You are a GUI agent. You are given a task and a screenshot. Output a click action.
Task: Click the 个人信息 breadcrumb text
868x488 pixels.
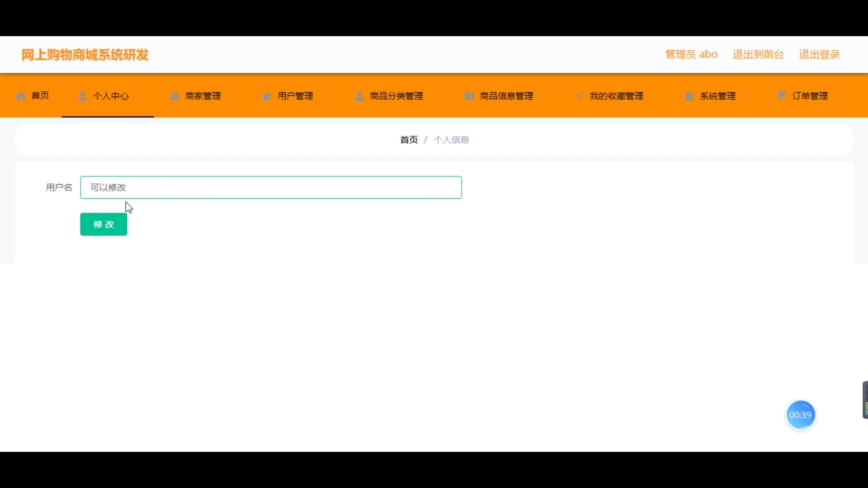click(451, 140)
